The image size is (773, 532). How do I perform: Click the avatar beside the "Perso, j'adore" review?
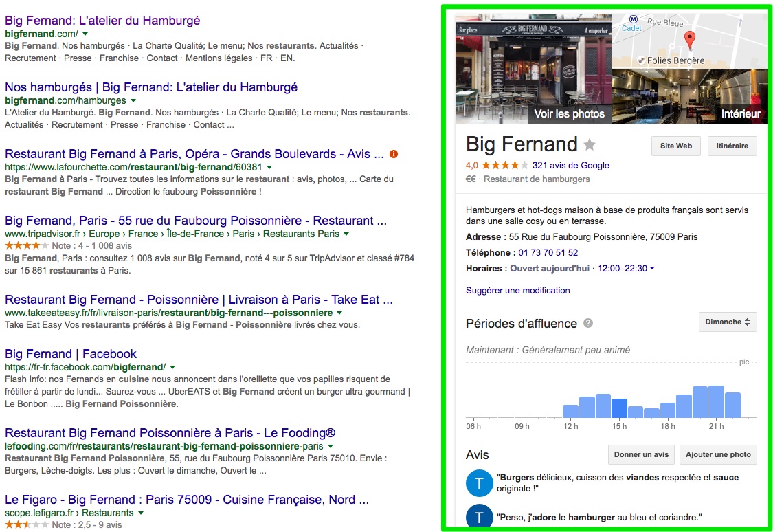coord(479,516)
